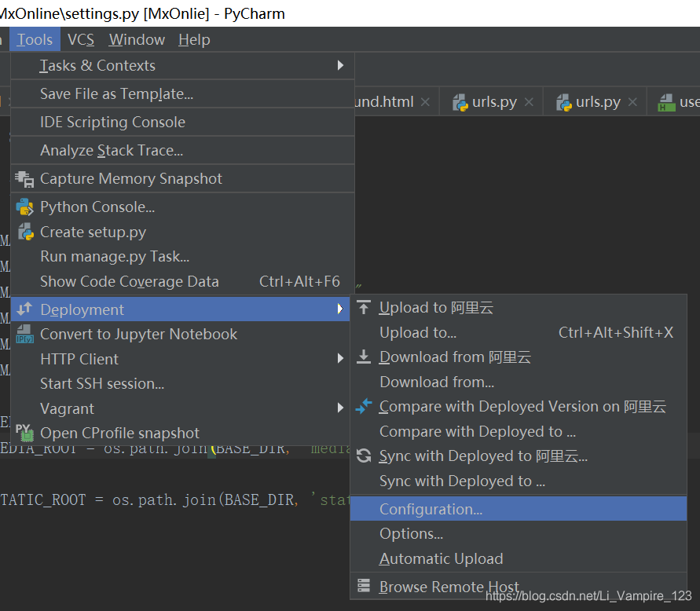
Task: Close the first urls.py tab
Action: pos(529,102)
